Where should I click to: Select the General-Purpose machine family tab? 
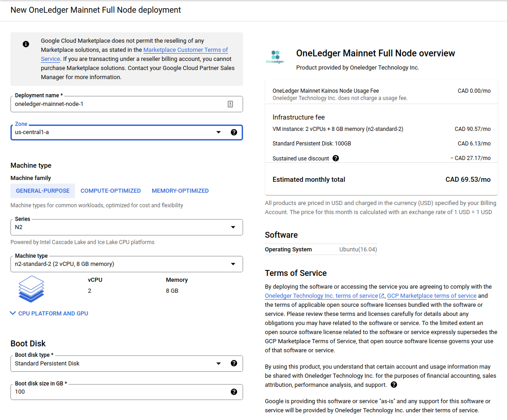[x=43, y=191]
